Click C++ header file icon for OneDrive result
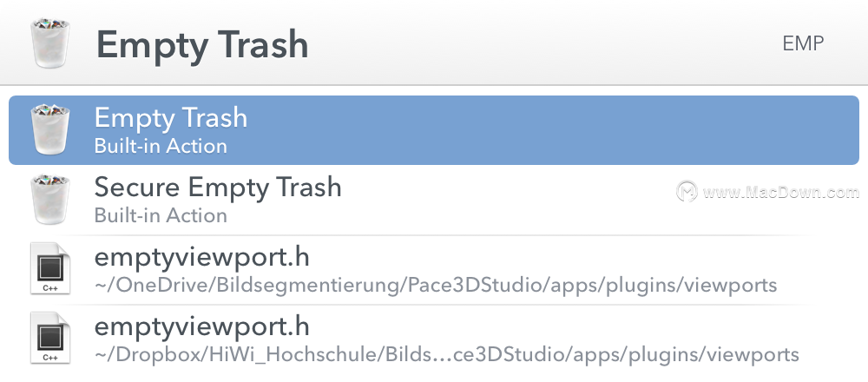The width and height of the screenshot is (868, 382). pyautogui.click(x=50, y=268)
